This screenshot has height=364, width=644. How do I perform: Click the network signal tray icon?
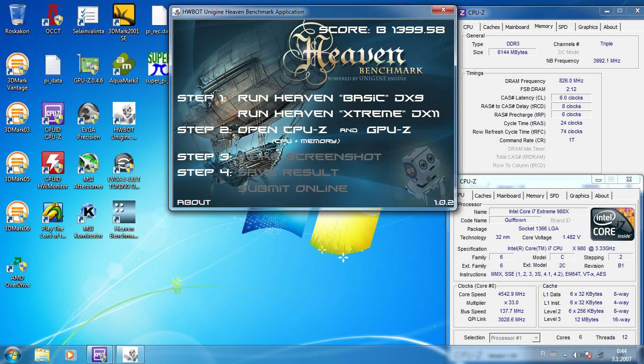599,355
